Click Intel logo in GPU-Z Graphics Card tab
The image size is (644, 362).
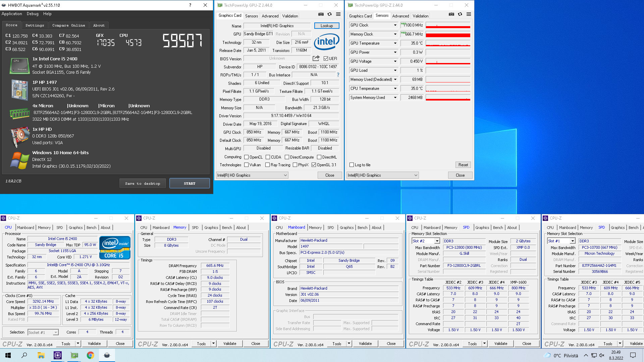pos(327,42)
